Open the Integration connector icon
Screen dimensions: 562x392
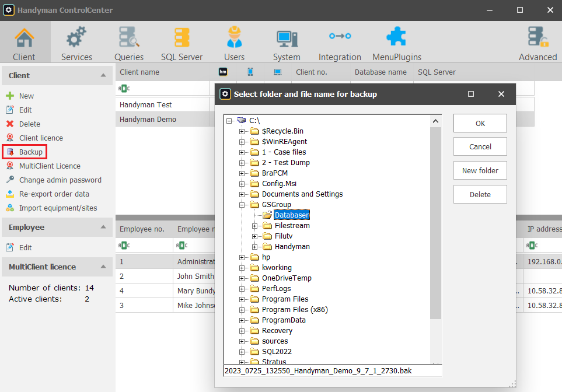pos(340,36)
